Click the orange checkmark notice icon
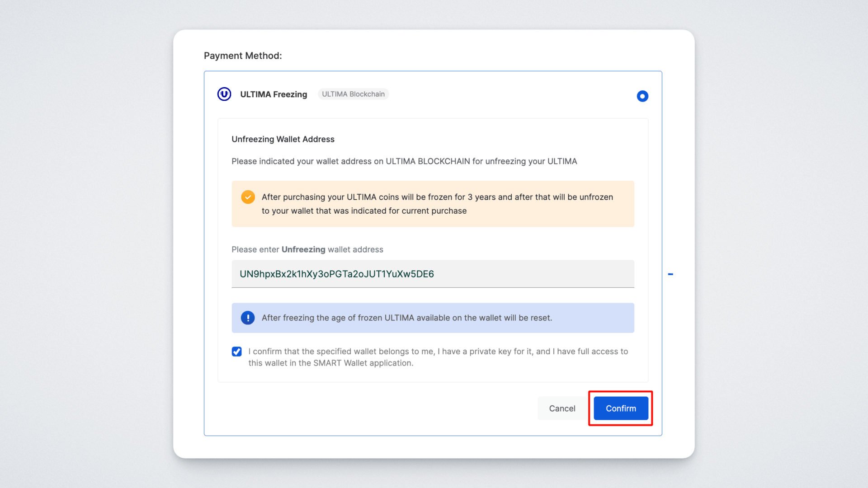This screenshot has width=868, height=488. click(248, 197)
